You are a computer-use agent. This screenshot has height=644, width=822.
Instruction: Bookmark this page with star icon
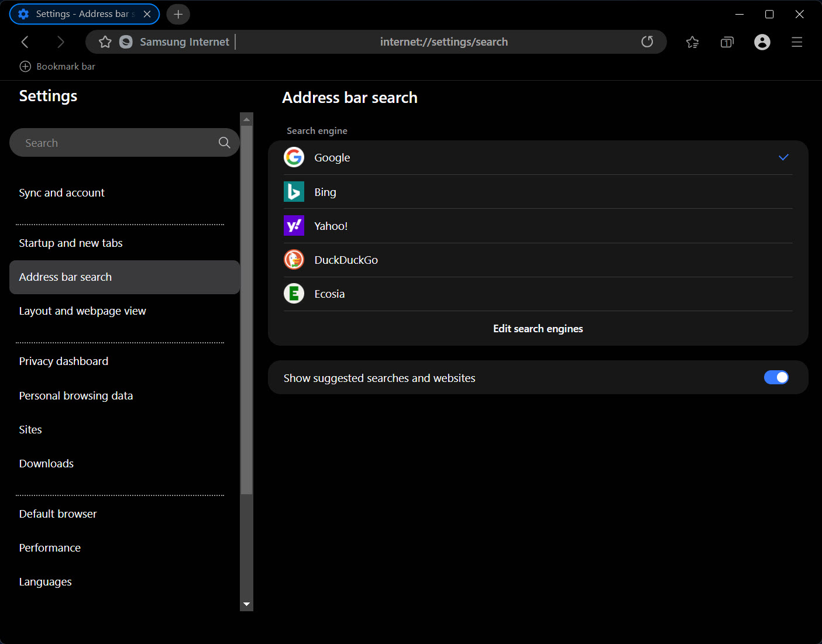pyautogui.click(x=105, y=42)
